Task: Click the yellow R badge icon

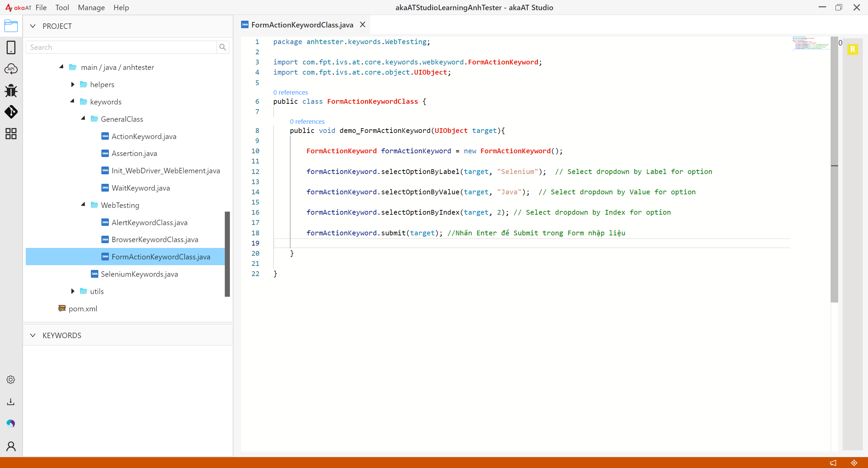Action: pos(852,50)
